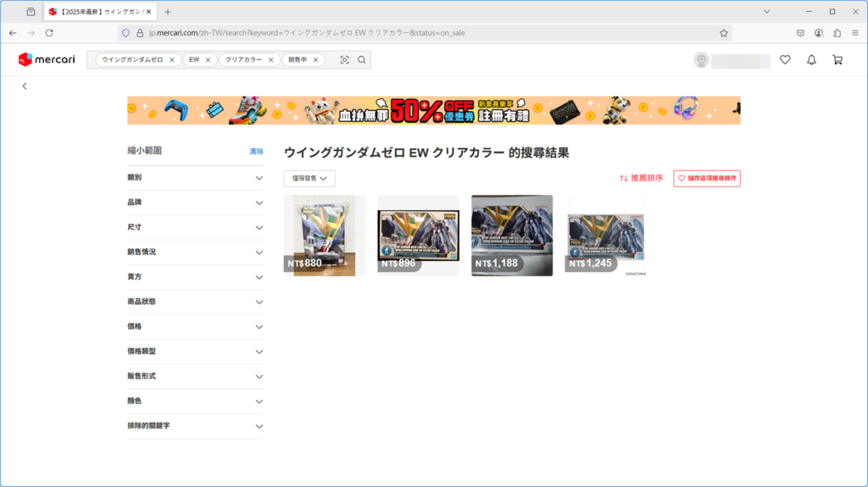Screen dimensions: 868x487
Task: Open 推薦排序 sort options
Action: tap(641, 178)
